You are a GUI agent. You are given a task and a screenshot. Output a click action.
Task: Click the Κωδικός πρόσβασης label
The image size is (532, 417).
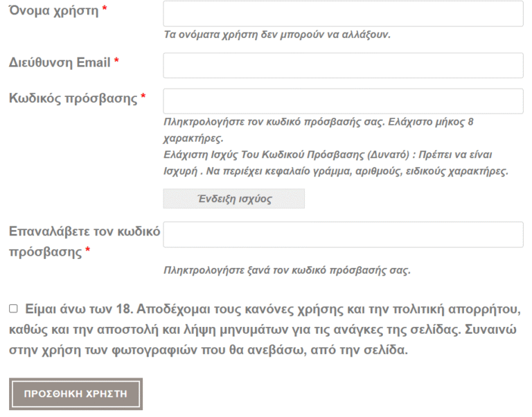click(73, 98)
